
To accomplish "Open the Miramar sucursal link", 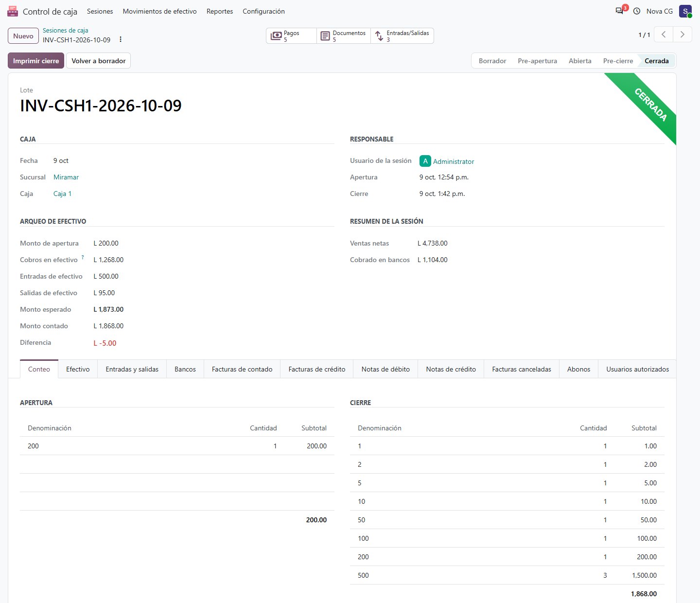I will coord(66,177).
